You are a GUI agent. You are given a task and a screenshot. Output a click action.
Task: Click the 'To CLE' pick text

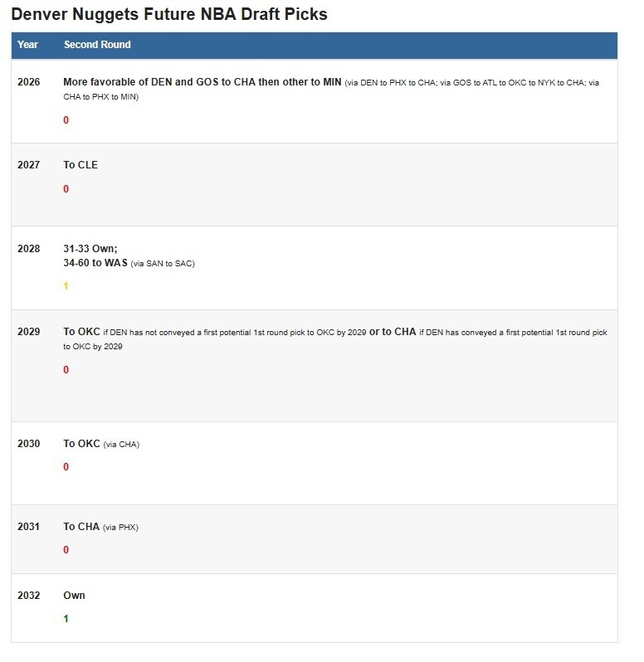point(80,165)
